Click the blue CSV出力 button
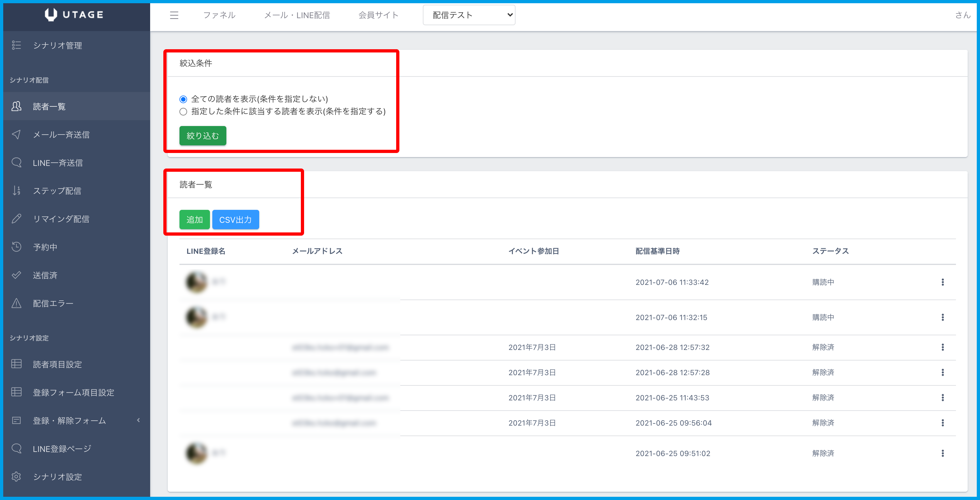This screenshot has width=980, height=500. click(235, 220)
